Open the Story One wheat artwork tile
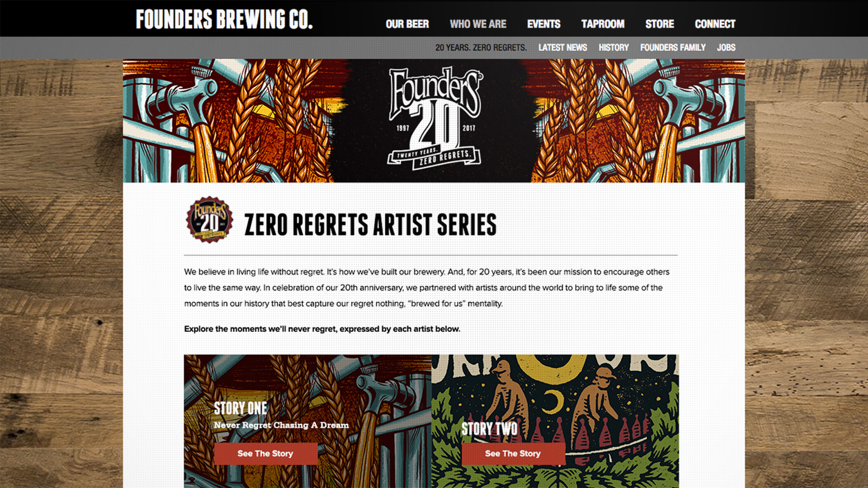Viewport: 868px width, 488px height. click(307, 421)
